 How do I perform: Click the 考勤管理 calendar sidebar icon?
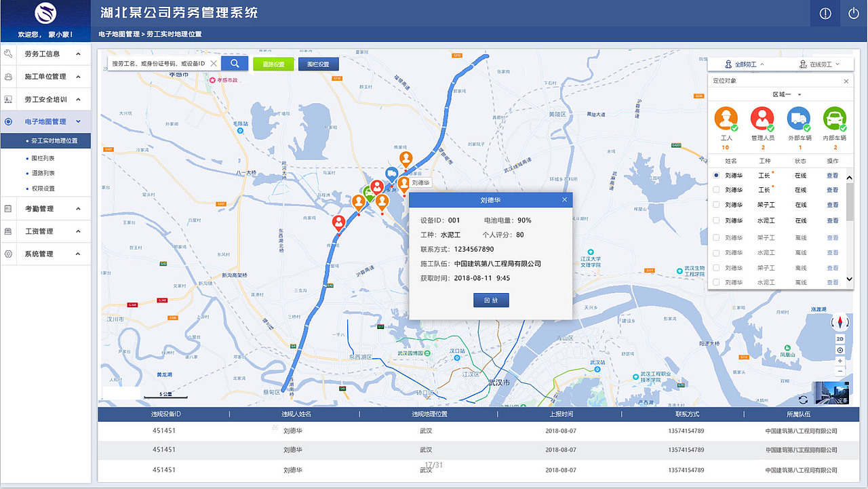[x=8, y=209]
